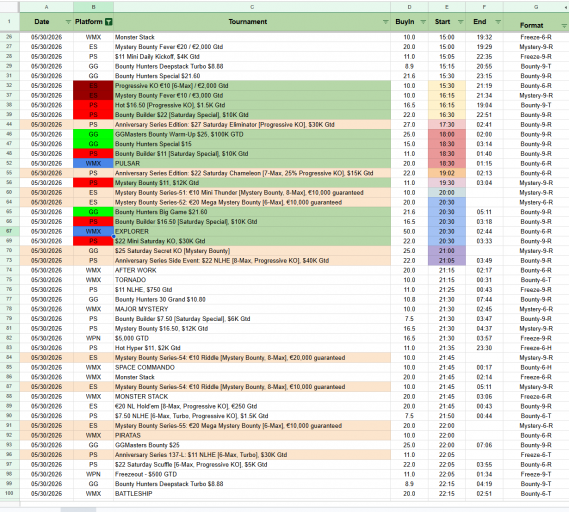Viewport: 569px width, 512px height.
Task: Select column G header
Action: click(x=536, y=7)
